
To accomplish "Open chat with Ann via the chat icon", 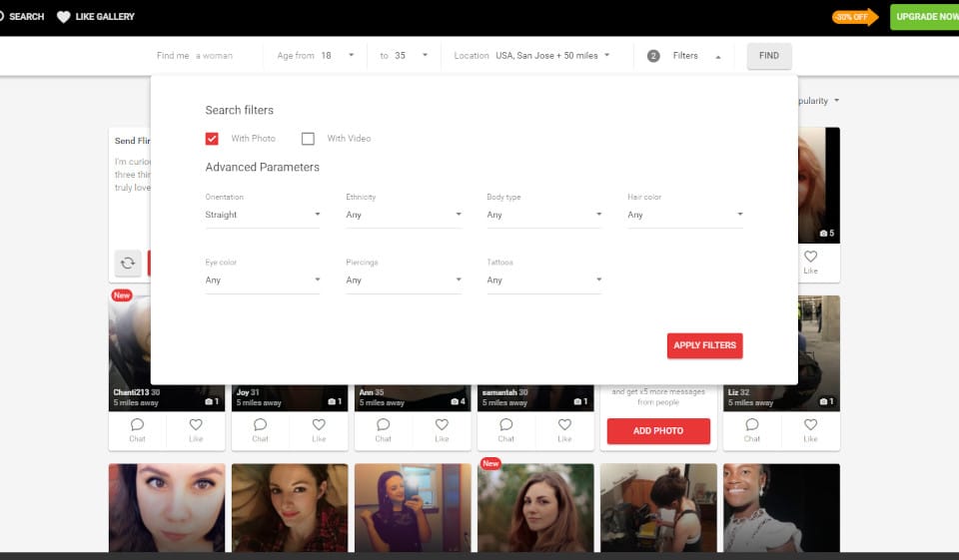I will (383, 424).
